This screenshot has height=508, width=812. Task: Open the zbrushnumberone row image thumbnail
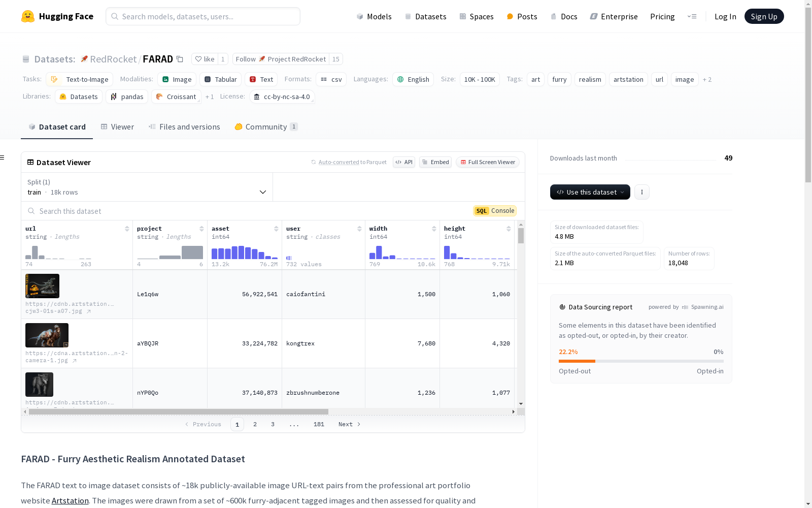pos(39,385)
